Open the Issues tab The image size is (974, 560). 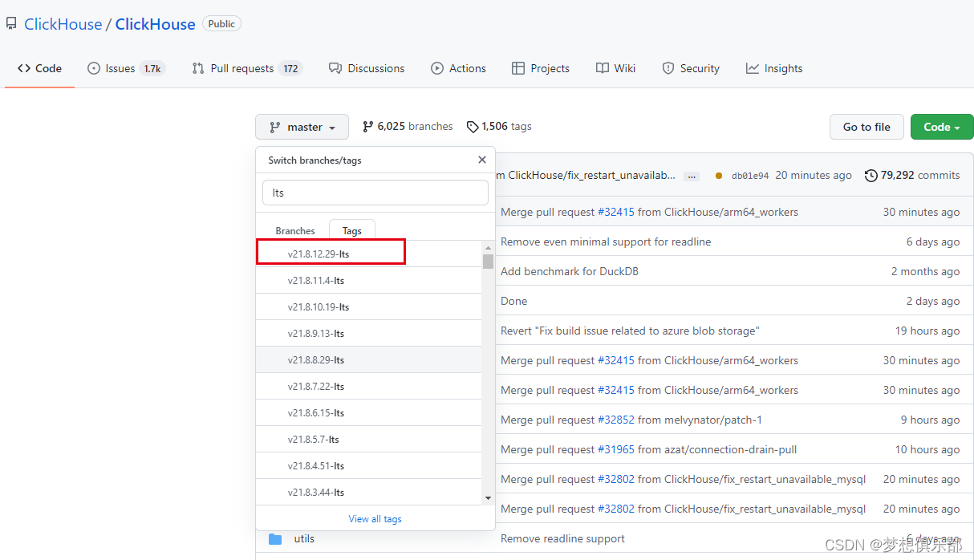[126, 68]
